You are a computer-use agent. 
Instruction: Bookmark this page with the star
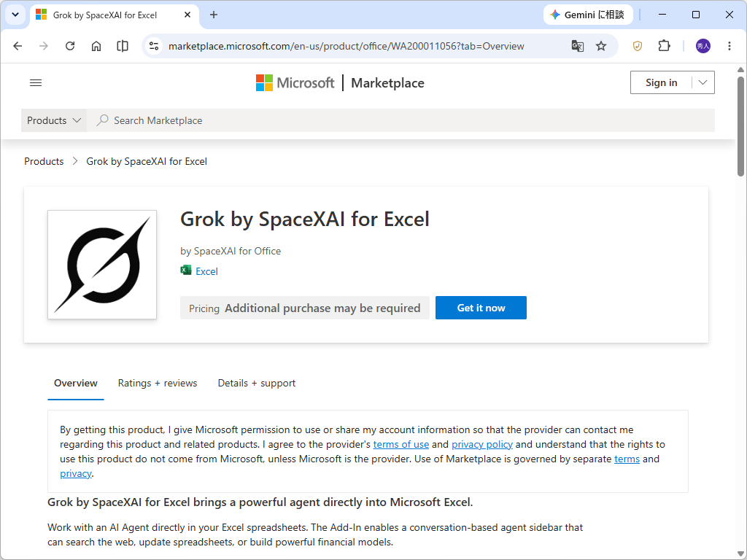click(601, 46)
